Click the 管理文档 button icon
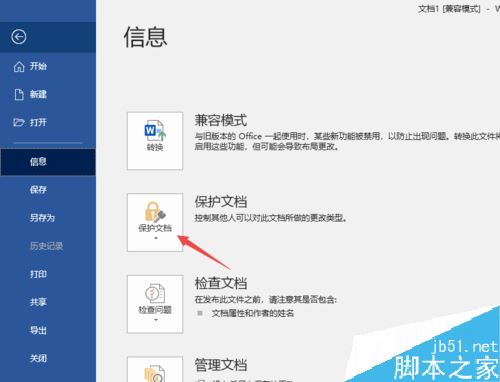The width and height of the screenshot is (500, 382). click(x=155, y=369)
